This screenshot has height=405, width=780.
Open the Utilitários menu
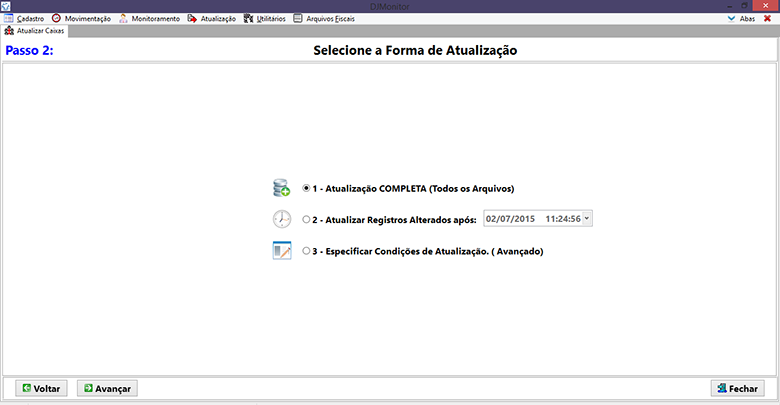pyautogui.click(x=265, y=18)
